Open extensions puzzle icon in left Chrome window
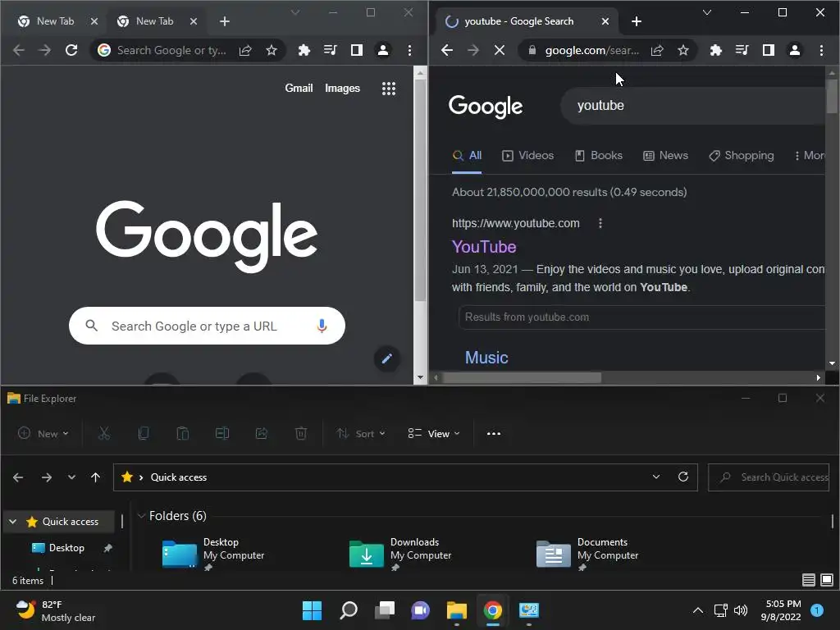Image resolution: width=840 pixels, height=630 pixels. (x=304, y=50)
